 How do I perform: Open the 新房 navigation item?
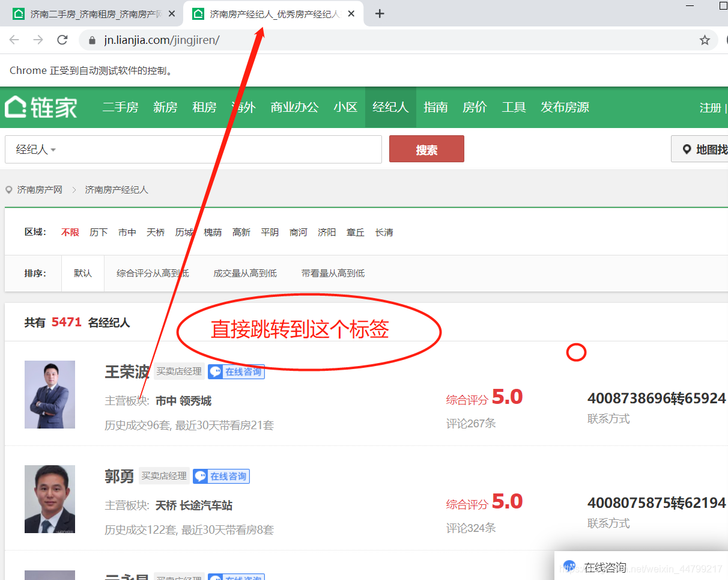165,107
